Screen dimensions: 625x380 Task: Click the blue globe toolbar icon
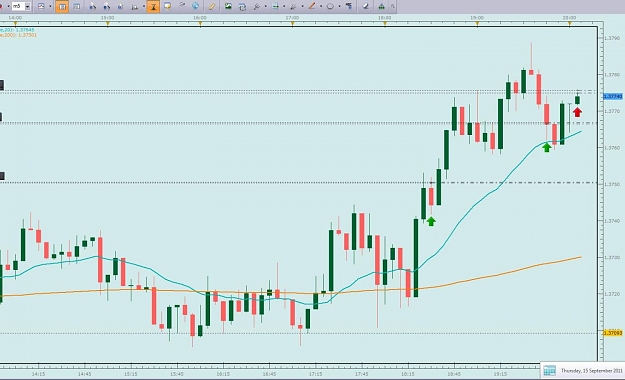tap(195, 6)
